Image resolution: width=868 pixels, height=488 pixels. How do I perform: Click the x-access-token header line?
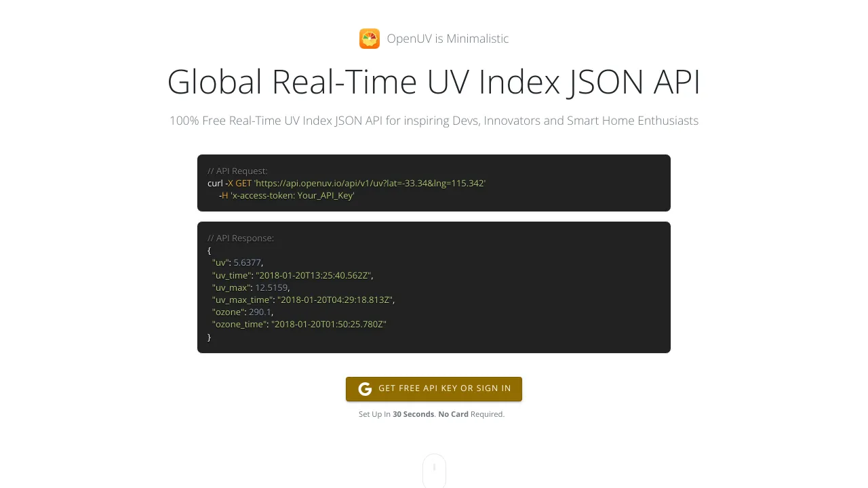[287, 195]
